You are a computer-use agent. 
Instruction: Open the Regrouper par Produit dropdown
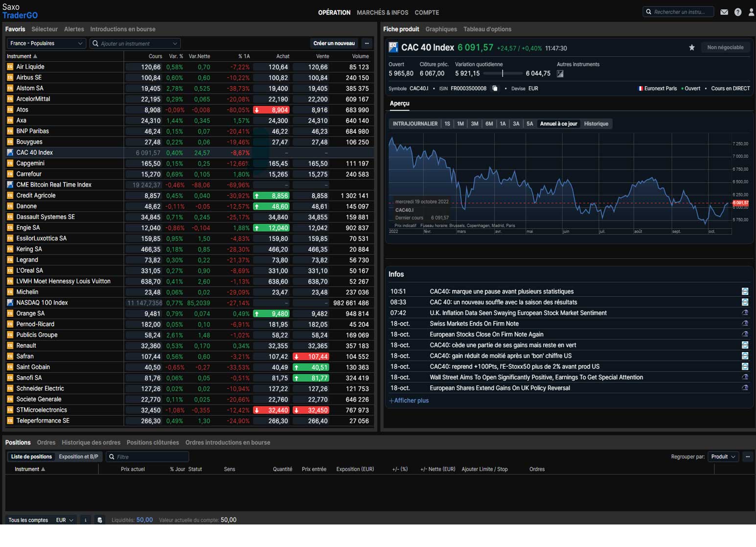click(723, 457)
